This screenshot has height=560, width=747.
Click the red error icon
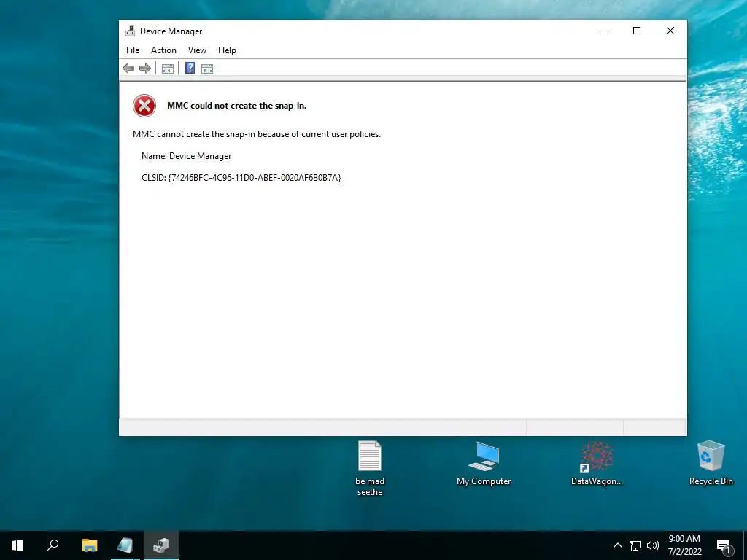point(144,106)
